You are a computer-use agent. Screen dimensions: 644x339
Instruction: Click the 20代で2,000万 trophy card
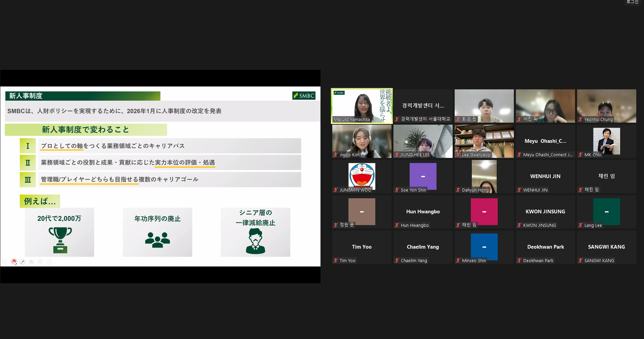(x=59, y=232)
